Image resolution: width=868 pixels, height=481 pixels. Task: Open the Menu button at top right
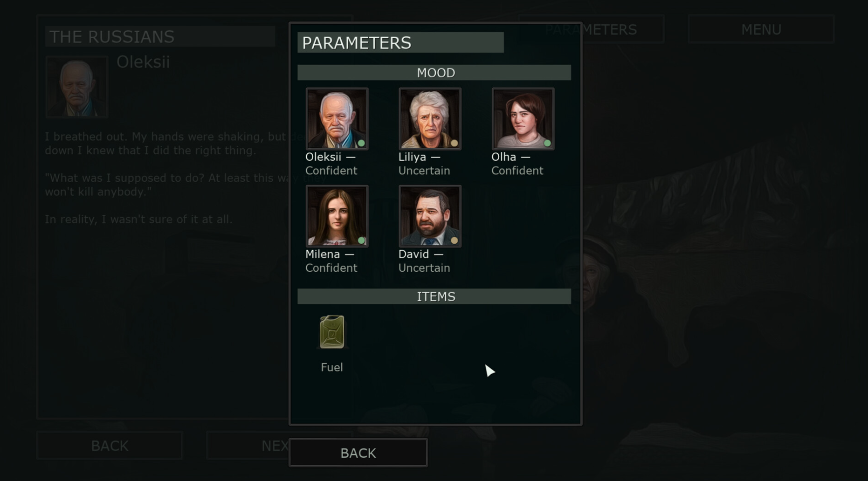(x=761, y=29)
